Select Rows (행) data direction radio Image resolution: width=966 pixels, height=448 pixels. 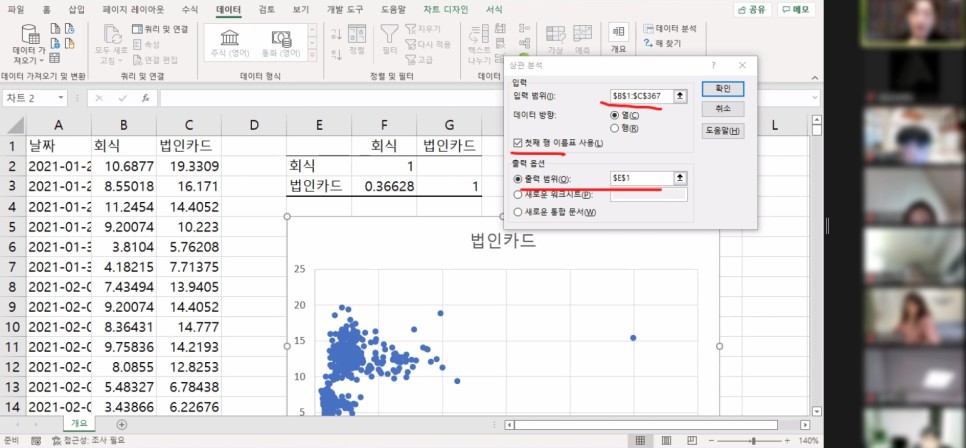pos(614,128)
